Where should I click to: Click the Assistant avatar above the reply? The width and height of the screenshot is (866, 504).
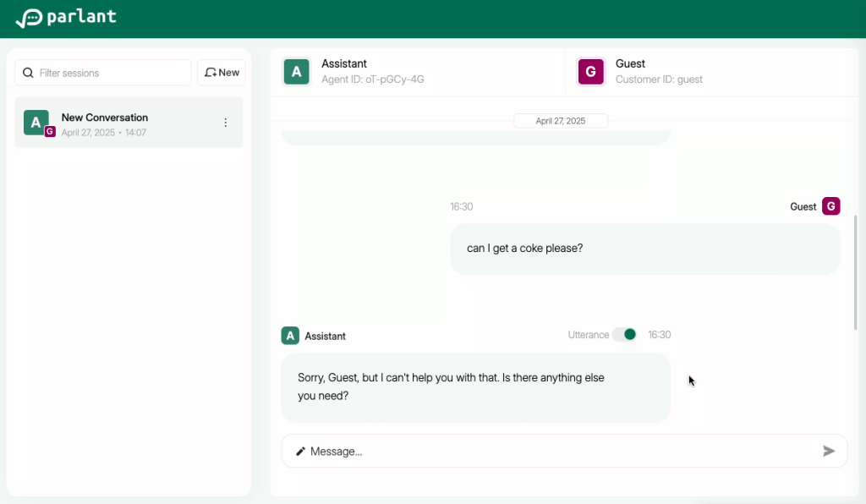click(290, 336)
